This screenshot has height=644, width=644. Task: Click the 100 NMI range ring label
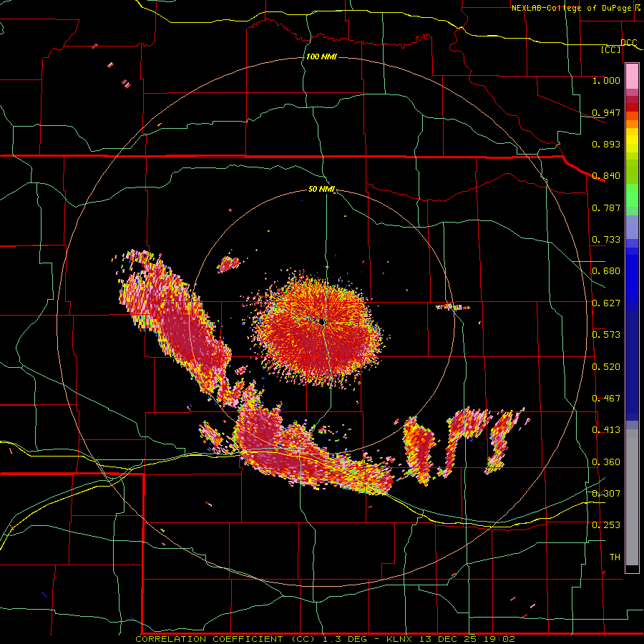pyautogui.click(x=321, y=57)
